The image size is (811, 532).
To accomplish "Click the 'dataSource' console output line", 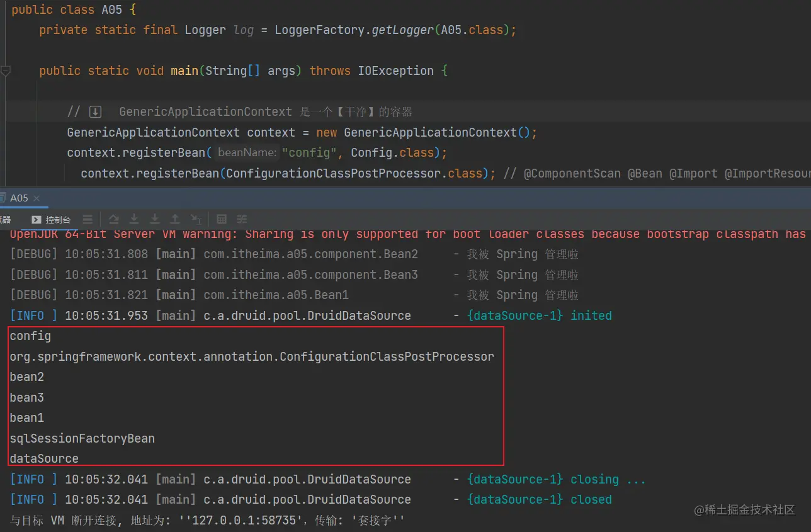I will (44, 459).
